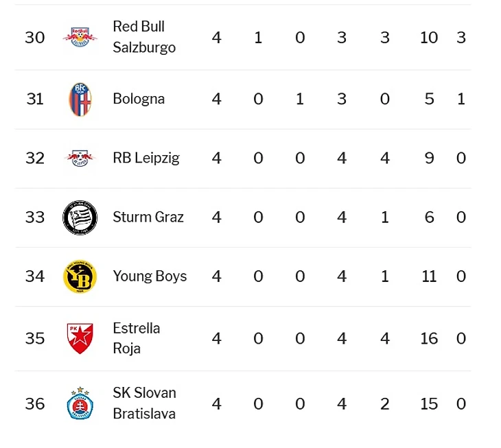Open the Bologna team name link
501x448 pixels.
pos(139,99)
